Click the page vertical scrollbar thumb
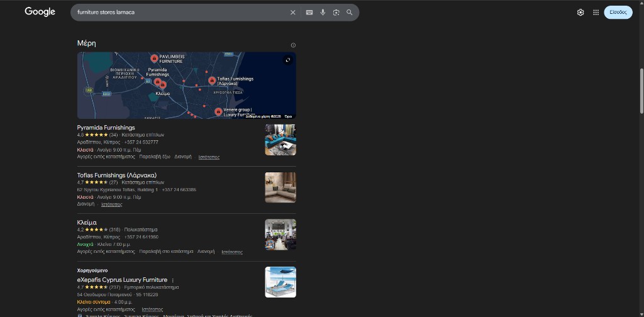The width and height of the screenshot is (644, 317). tap(642, 91)
